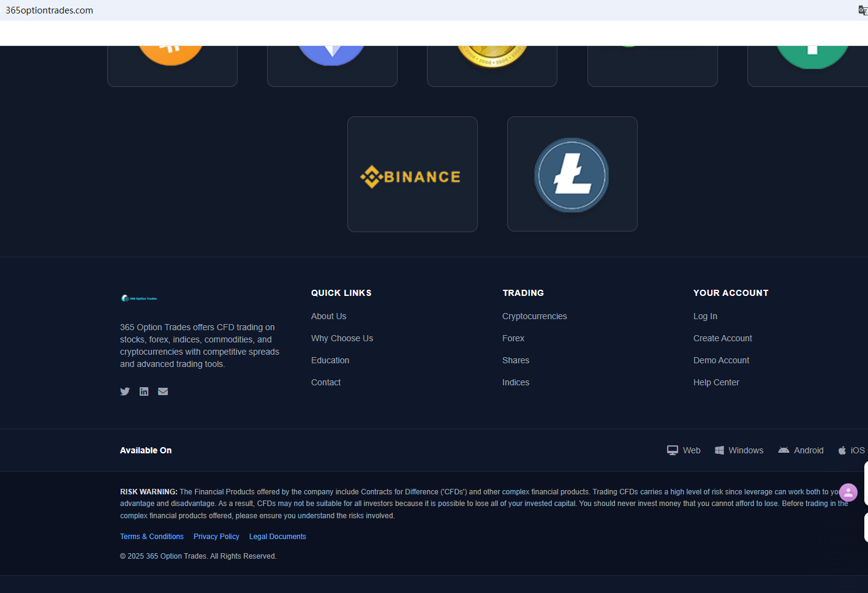This screenshot has width=868, height=593.
Task: Visit the Help Center link
Action: 716,382
